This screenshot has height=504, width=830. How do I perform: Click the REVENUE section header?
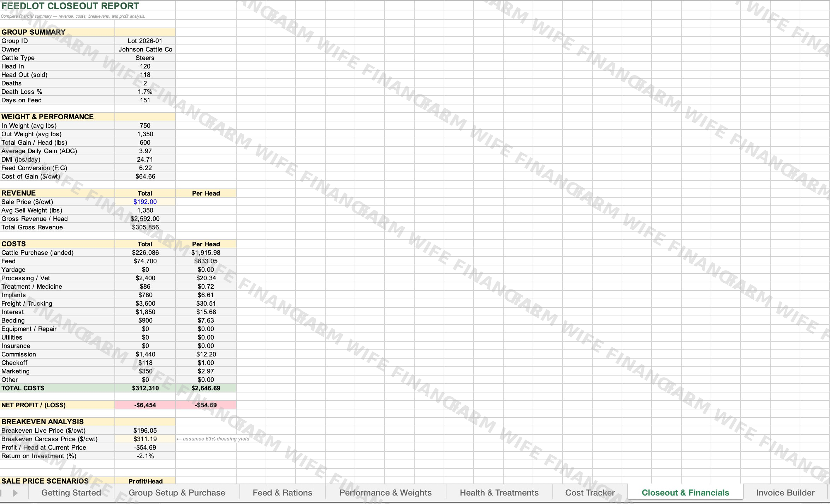[57, 193]
